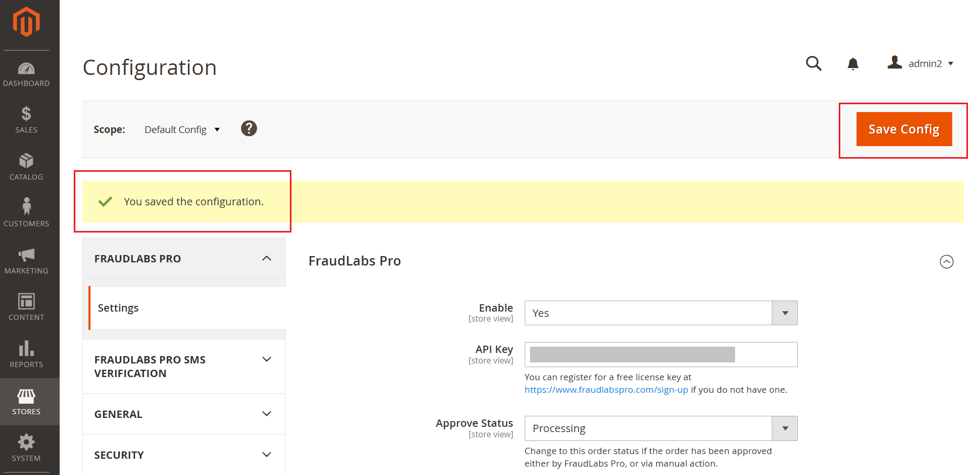Image resolution: width=980 pixels, height=475 pixels.
Task: Expand FraudLabs Pro SMS Verification group
Action: pos(184,367)
